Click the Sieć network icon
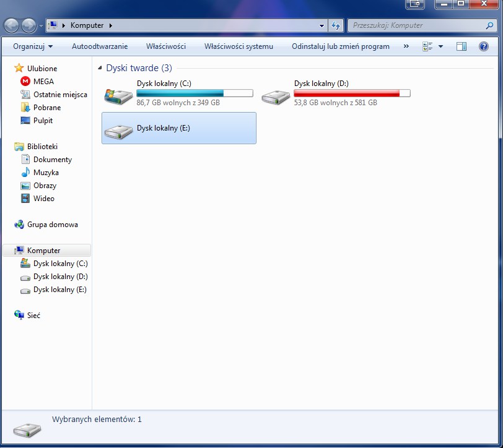 (x=19, y=315)
